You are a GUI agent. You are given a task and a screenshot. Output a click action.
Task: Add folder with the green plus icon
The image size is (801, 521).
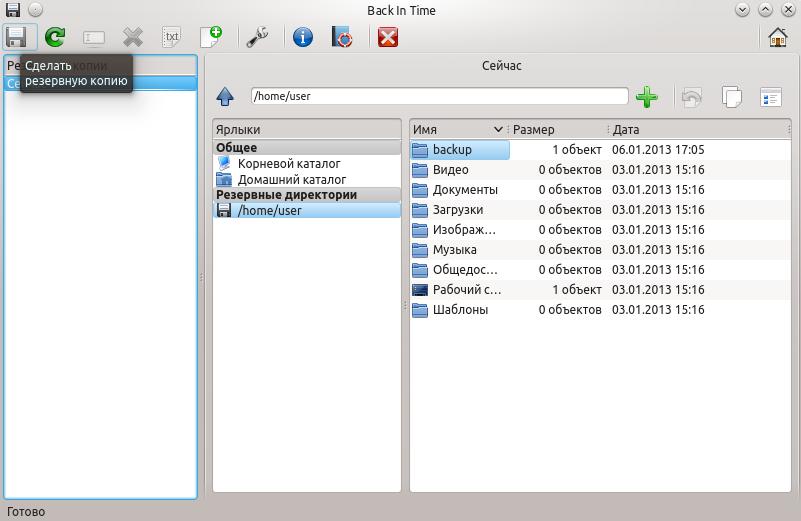(x=647, y=97)
